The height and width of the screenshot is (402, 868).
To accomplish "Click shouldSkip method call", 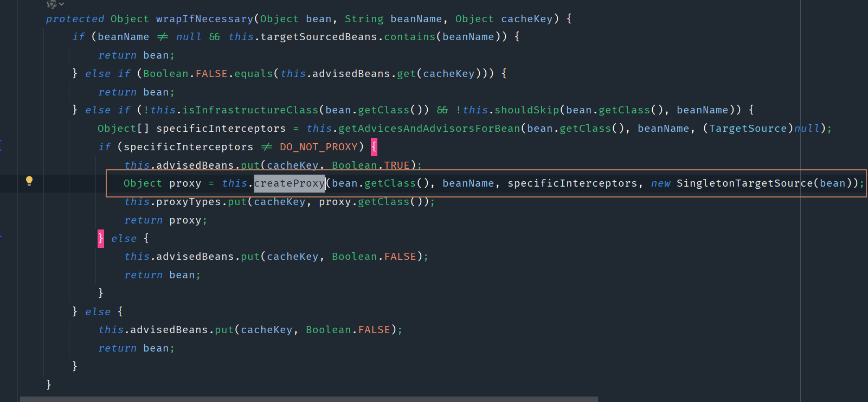I will [527, 110].
